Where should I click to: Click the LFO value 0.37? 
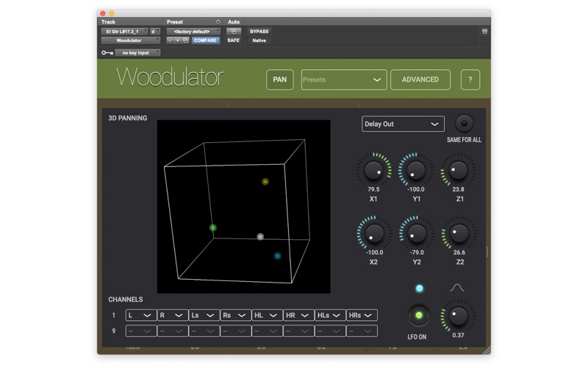[x=458, y=336]
